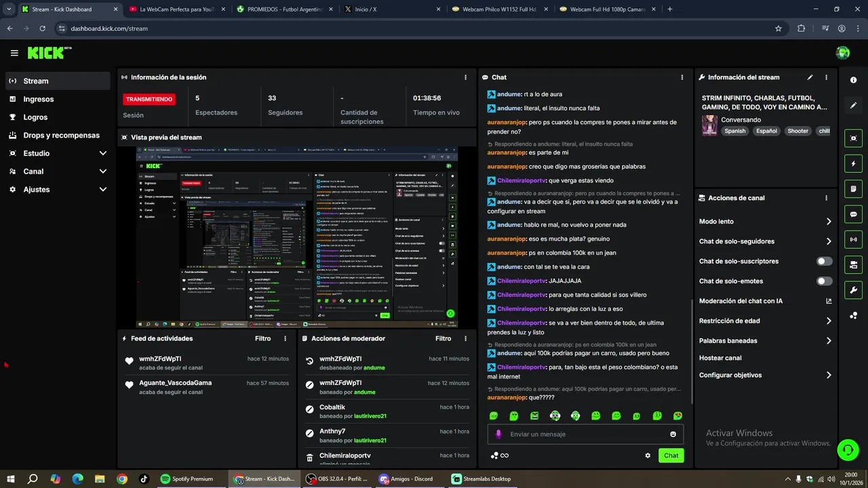Toggle the channel actions camera icon in the sidebar

click(x=853, y=264)
